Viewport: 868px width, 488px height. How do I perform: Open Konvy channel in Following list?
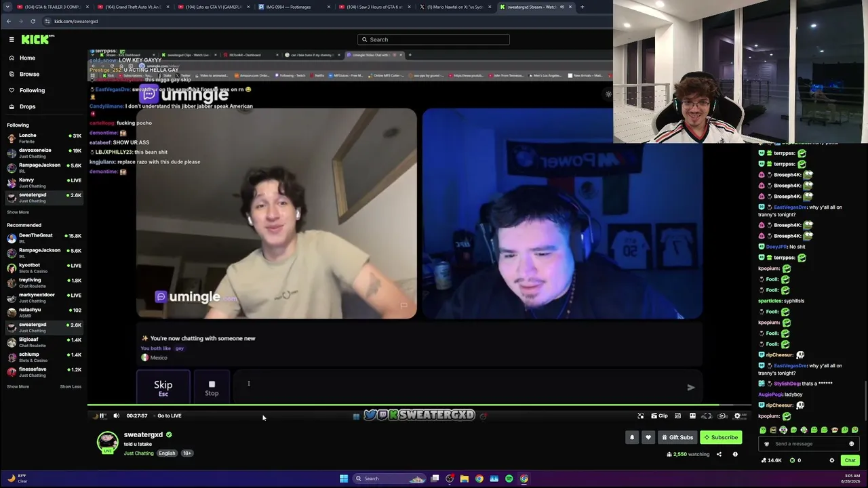tap(43, 183)
